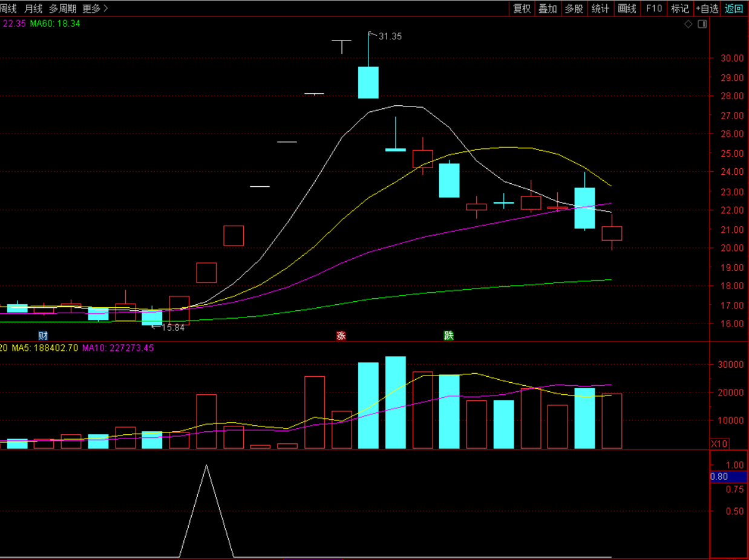Open the 统计 statistics tool
Viewport: 749px width, 560px height.
click(x=600, y=8)
